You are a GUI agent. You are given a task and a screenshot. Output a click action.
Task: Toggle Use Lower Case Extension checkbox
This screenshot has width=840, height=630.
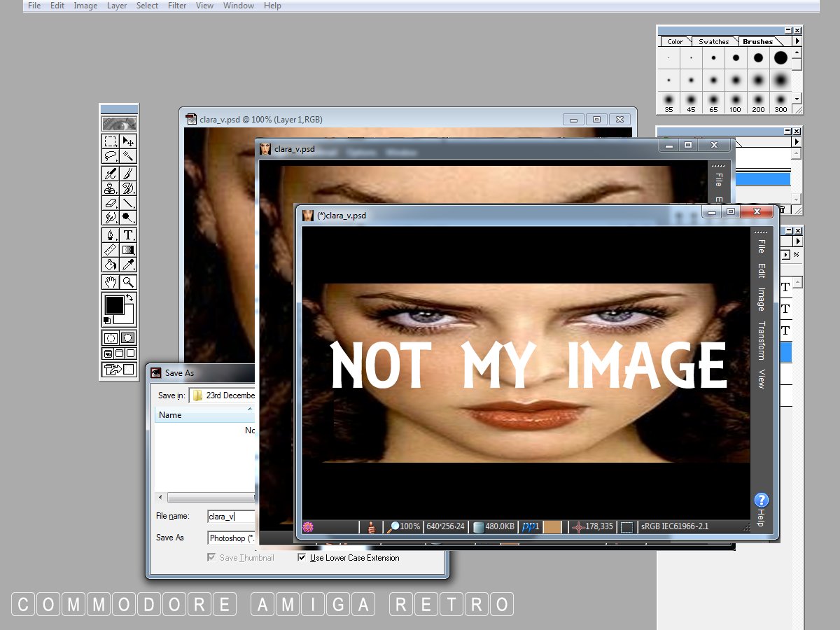click(302, 558)
